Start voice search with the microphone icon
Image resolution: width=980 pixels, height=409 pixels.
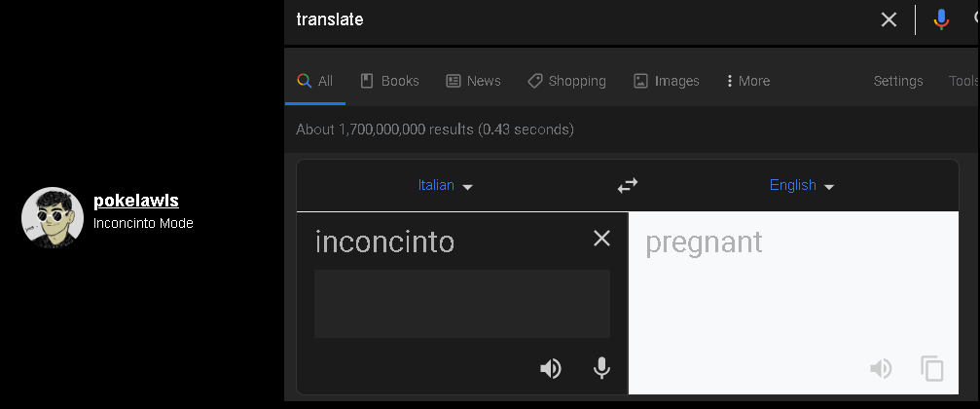coord(941,19)
